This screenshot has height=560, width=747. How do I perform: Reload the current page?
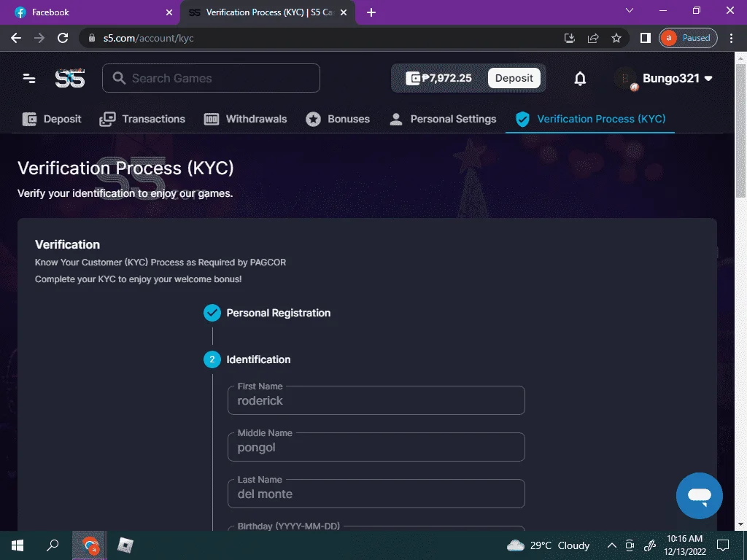[x=63, y=38]
